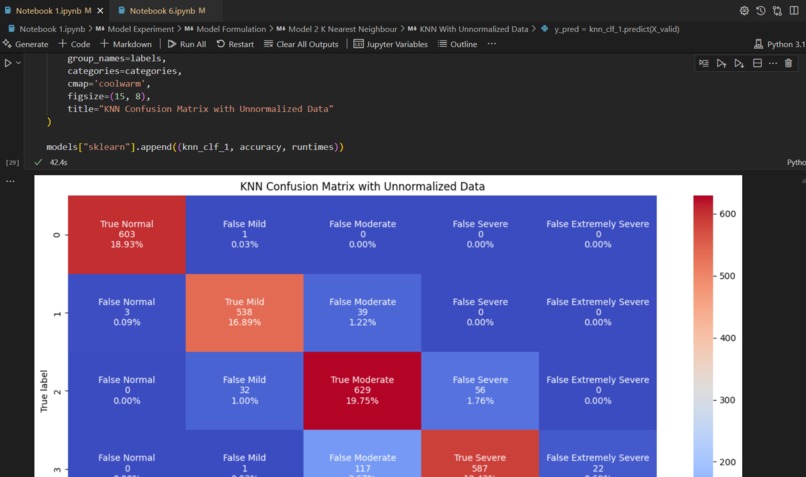Image resolution: width=806 pixels, height=477 pixels.
Task: Restart the notebook kernel
Action: (235, 44)
